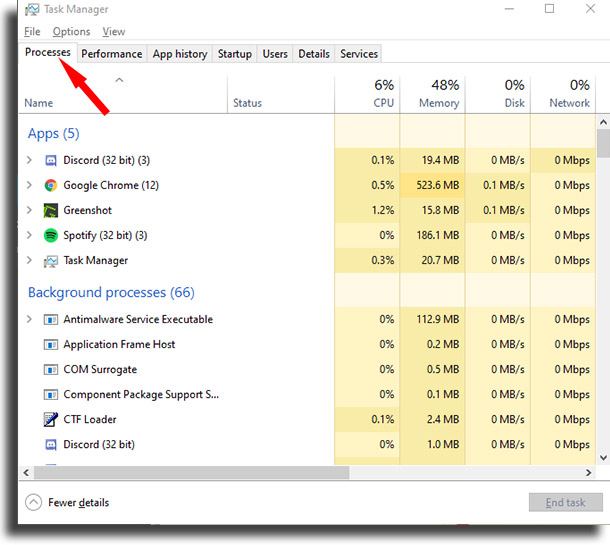Image resolution: width=610 pixels, height=545 pixels.
Task: Select Component Package Support S... row
Action: click(141, 395)
